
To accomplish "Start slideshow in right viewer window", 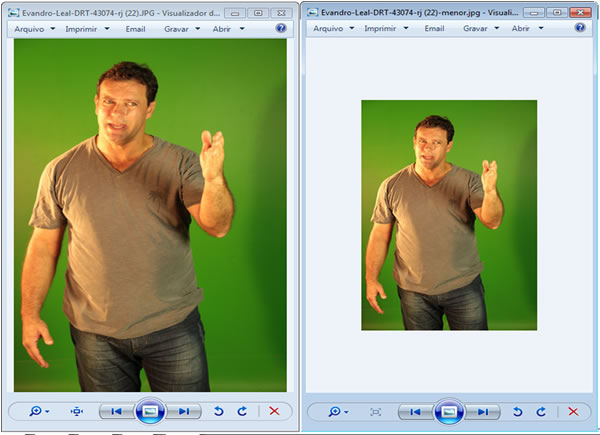I will point(449,412).
